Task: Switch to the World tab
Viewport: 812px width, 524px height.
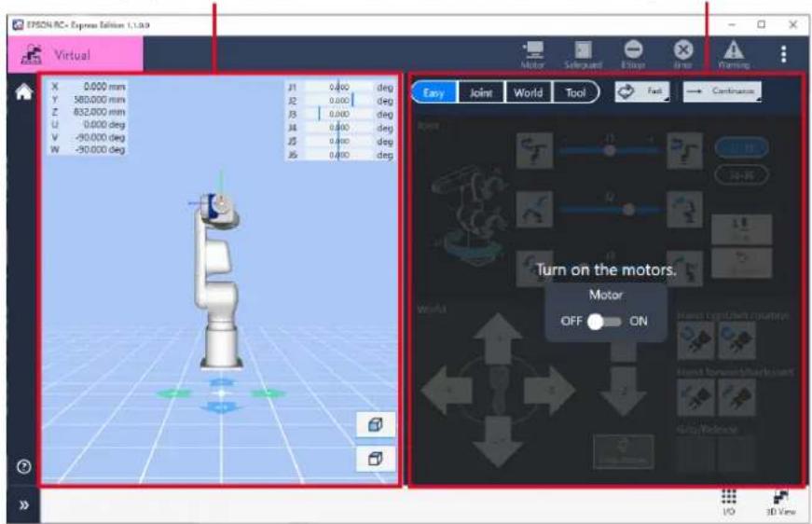Action: click(529, 92)
